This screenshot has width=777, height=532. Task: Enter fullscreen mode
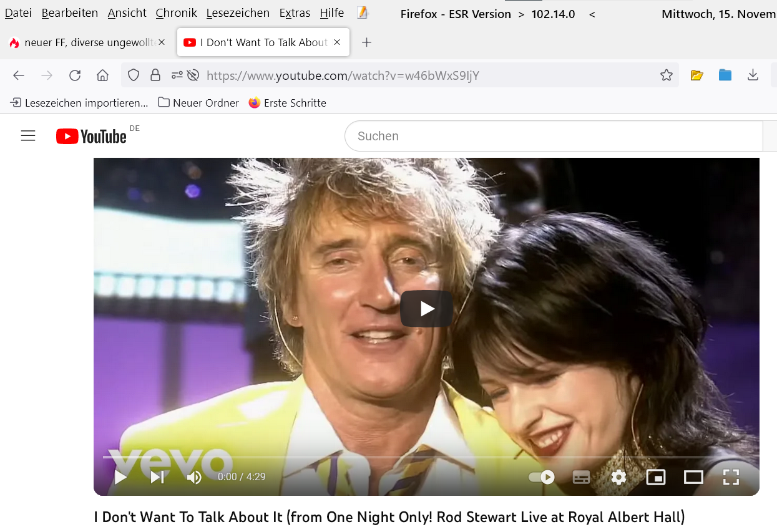pyautogui.click(x=731, y=477)
